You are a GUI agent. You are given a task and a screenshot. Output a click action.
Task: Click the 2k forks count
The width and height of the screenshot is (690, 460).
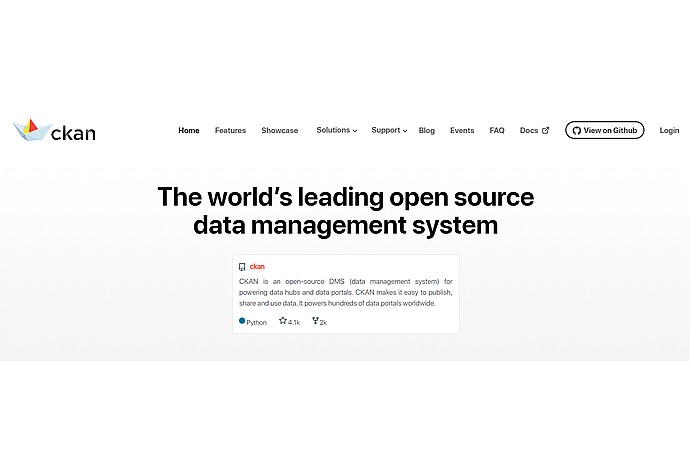(323, 322)
